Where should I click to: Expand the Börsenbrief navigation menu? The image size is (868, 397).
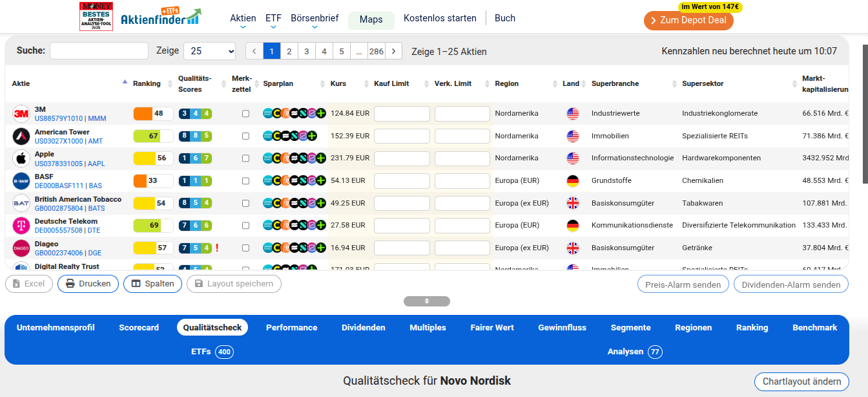point(315,20)
